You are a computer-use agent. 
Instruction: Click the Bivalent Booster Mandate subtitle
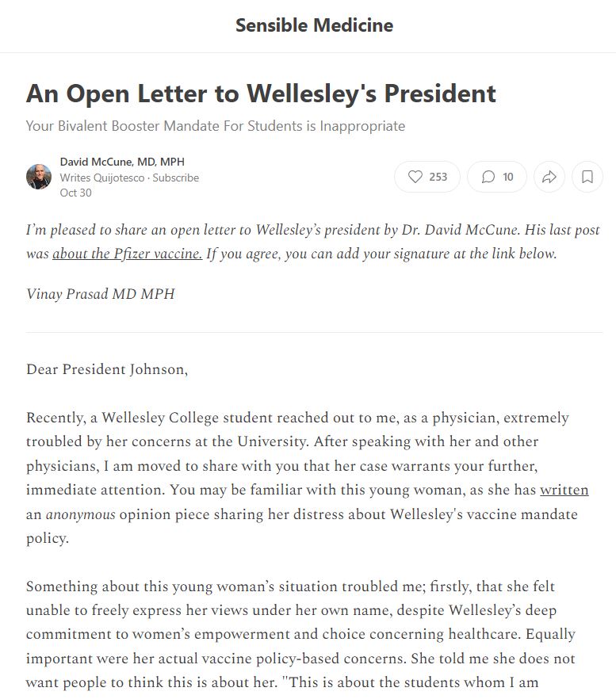215,126
